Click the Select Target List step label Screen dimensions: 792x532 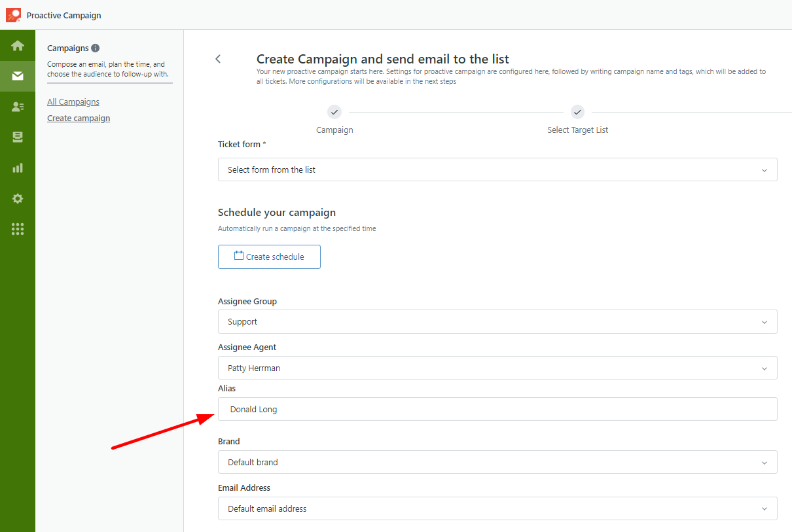coord(578,130)
